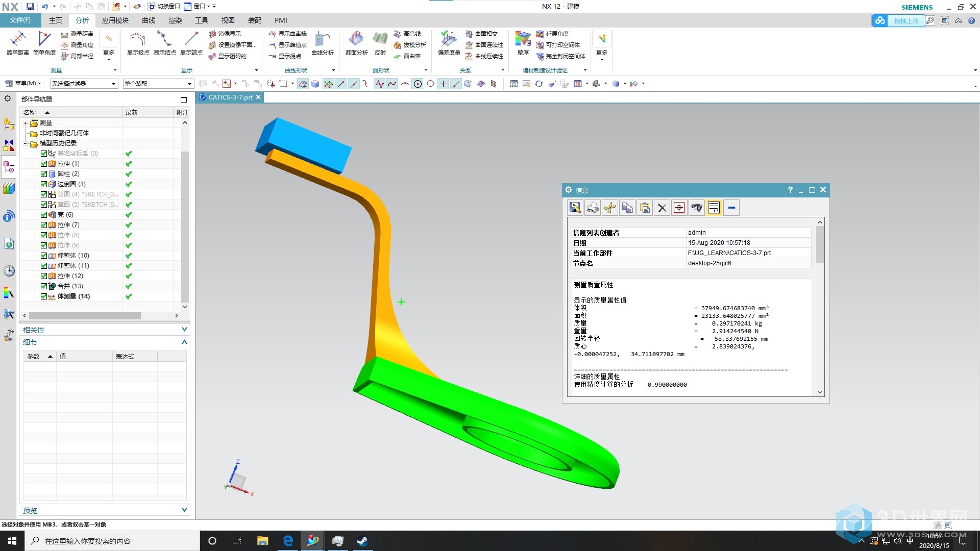Close the CATICS-3-7.prt tab
This screenshot has width=980, height=551.
(258, 97)
